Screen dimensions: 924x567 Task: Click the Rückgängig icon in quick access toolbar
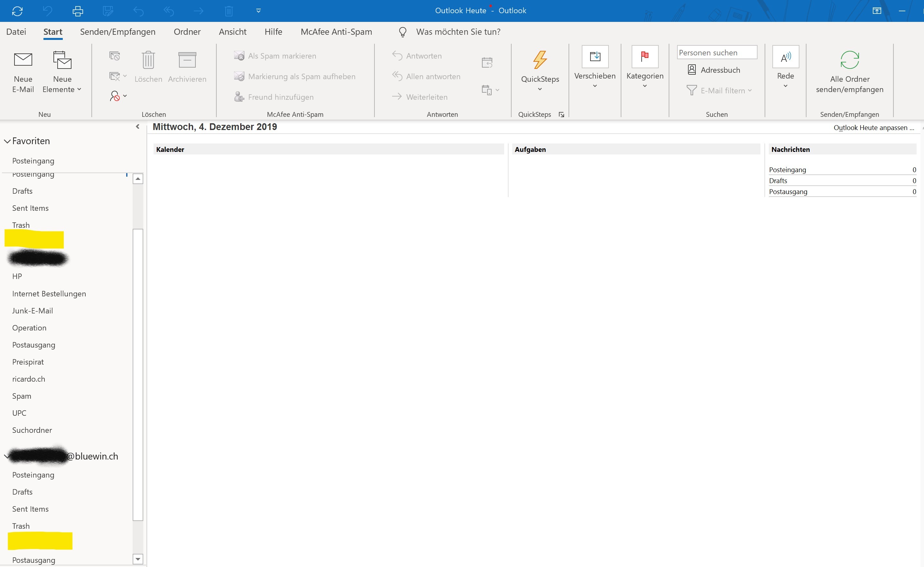tap(48, 11)
